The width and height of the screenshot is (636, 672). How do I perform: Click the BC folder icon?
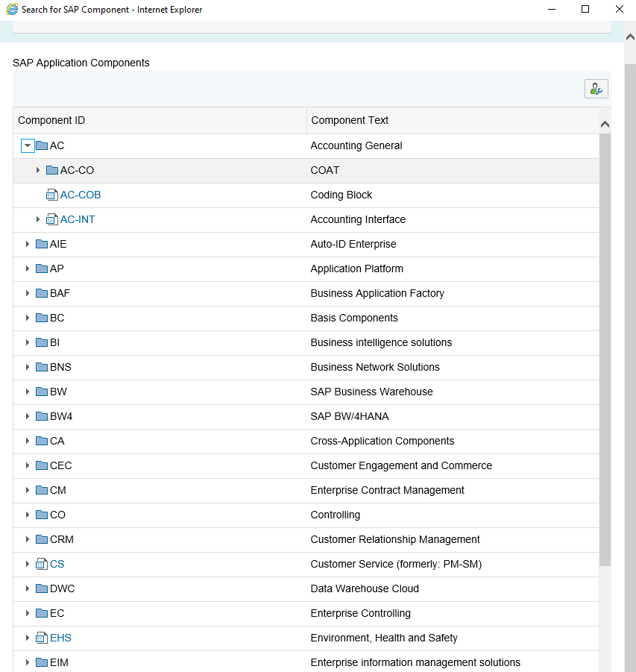[42, 318]
